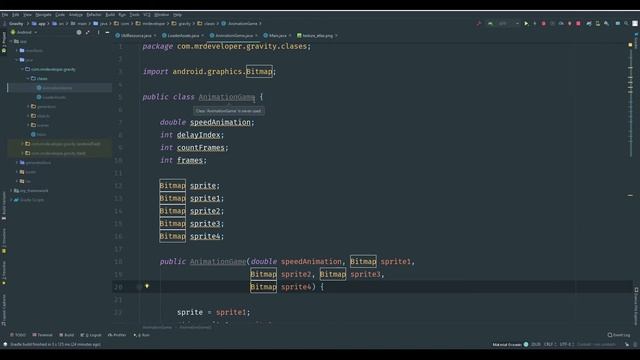This screenshot has height=360, width=640.
Task: Click Bitmap in the import statement
Action: tap(259, 72)
